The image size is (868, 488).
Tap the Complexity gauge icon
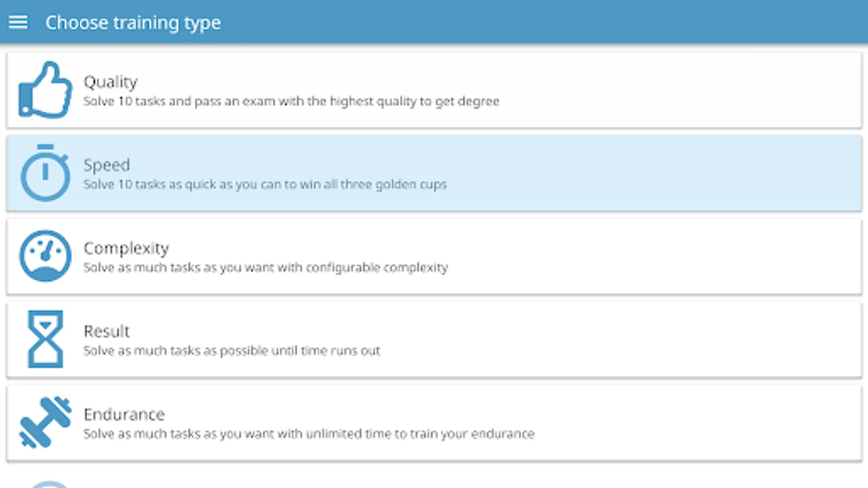45,256
